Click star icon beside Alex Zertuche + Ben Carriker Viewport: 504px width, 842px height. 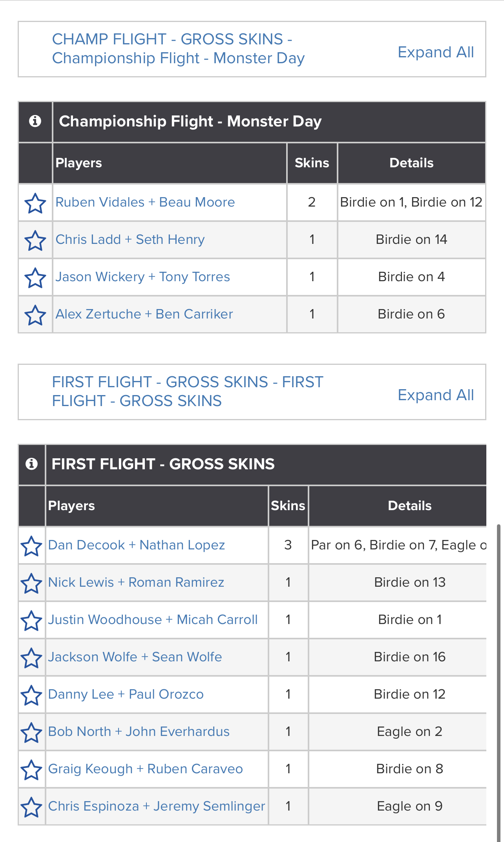pos(35,315)
